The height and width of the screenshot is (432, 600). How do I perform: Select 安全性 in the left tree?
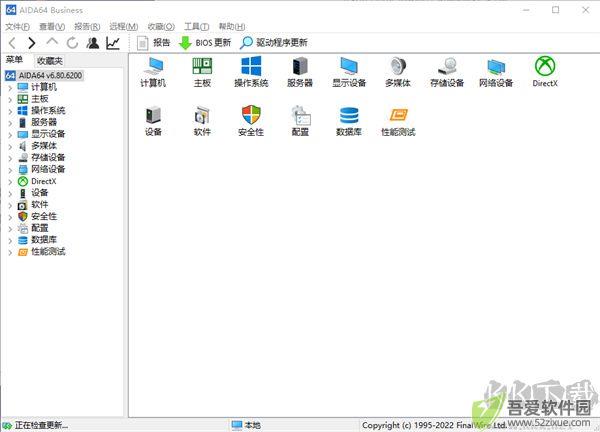[x=44, y=217]
